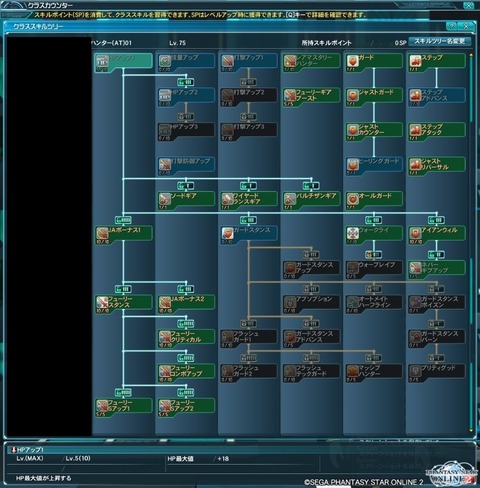
Task: Click the HP最大値が上昇する description text
Action: point(44,478)
